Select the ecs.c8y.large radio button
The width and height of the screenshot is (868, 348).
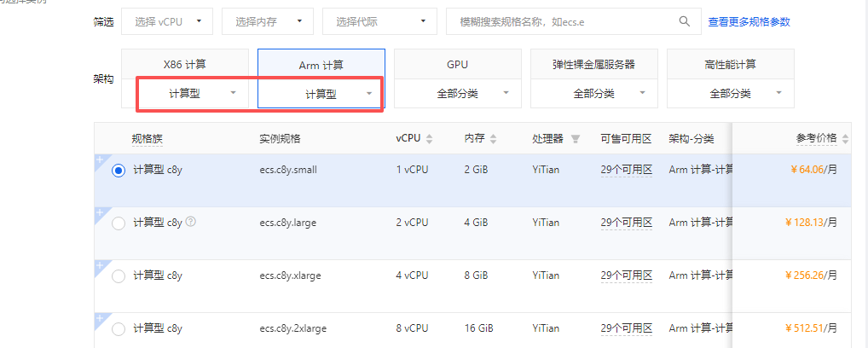[119, 223]
